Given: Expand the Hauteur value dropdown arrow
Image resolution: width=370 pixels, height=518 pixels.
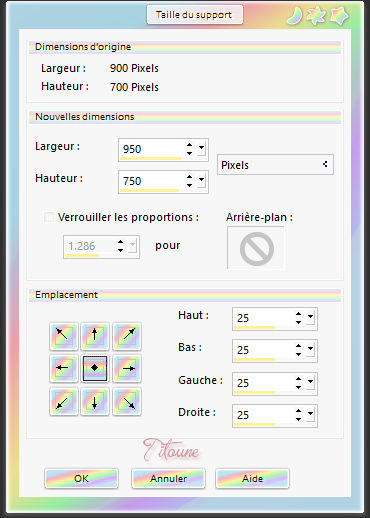Looking at the screenshot, I should [201, 180].
